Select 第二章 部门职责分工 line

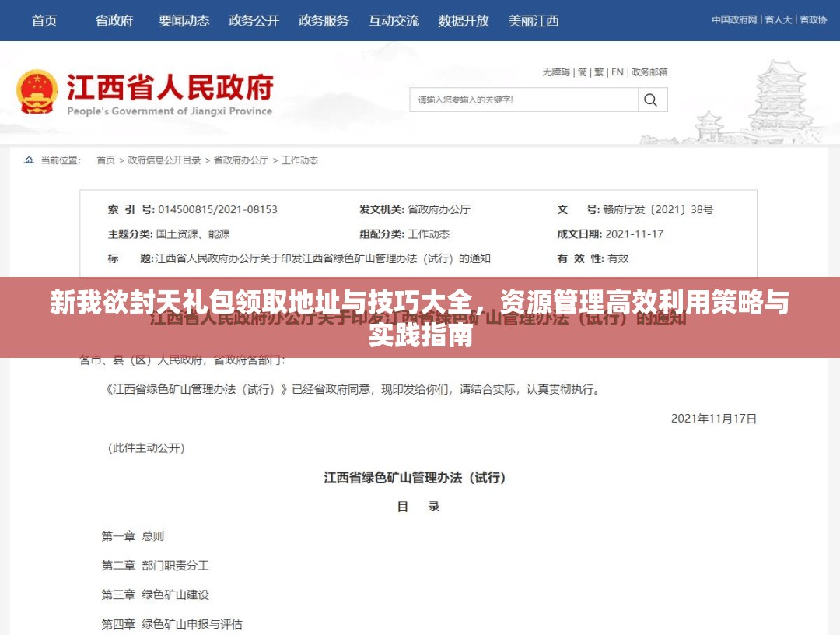(x=156, y=565)
